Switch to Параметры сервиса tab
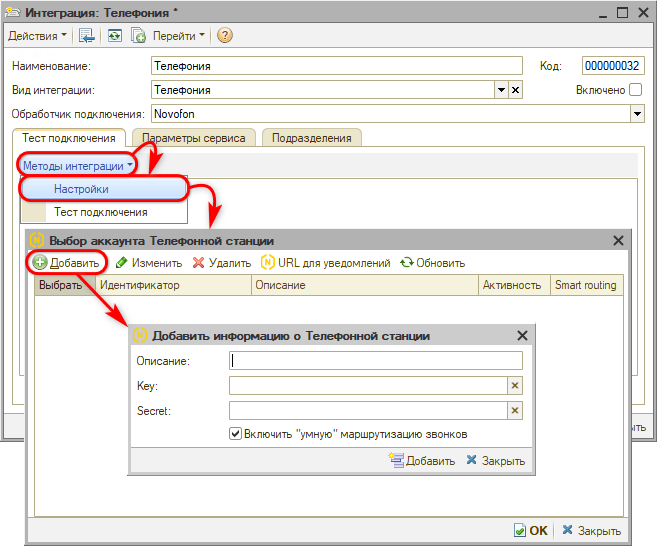 (x=193, y=138)
